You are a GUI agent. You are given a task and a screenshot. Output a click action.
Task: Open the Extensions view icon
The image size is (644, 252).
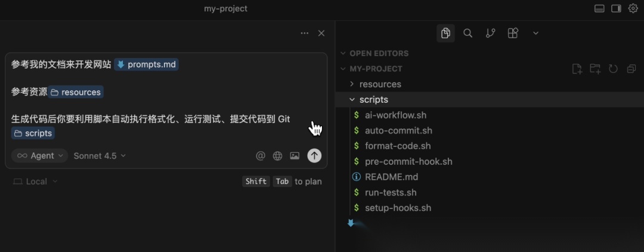pos(513,33)
